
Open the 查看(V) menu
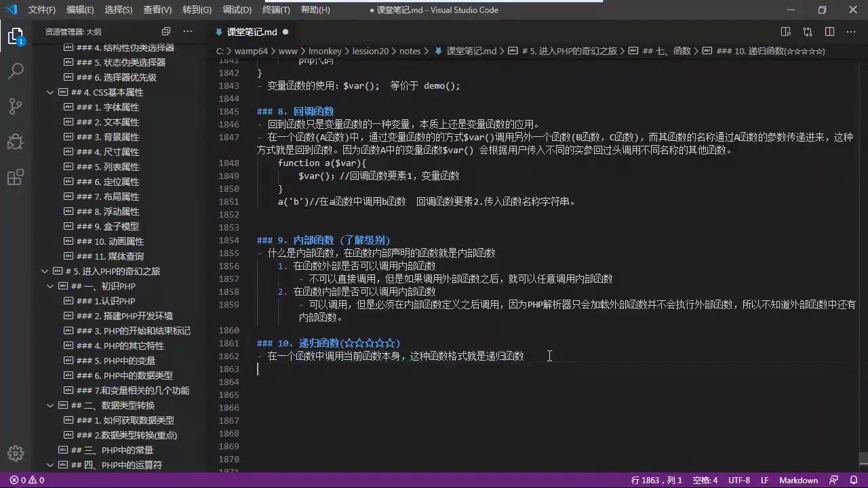(158, 9)
